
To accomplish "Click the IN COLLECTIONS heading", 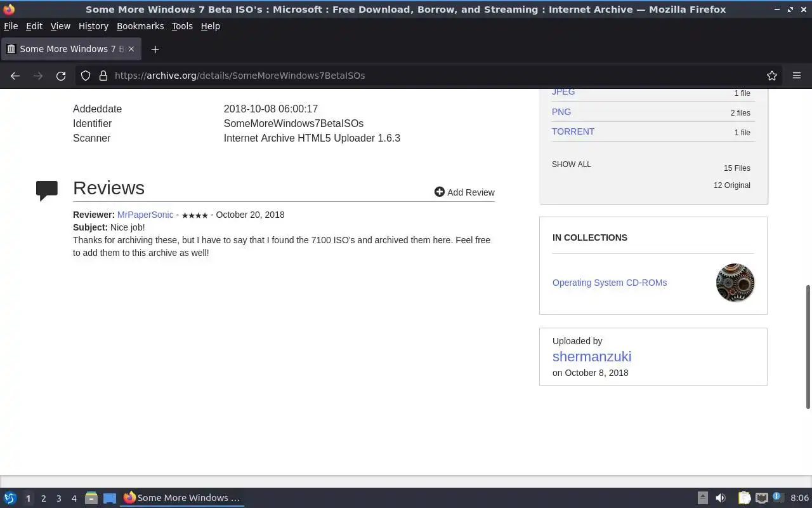I will coord(590,237).
